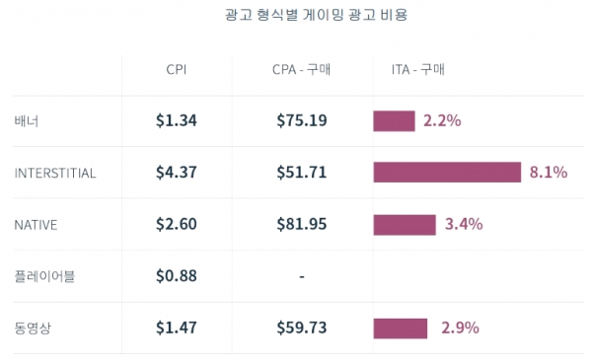Select the $4.37 interstitial CPI value
Screen dimensions: 592x364
(x=177, y=173)
